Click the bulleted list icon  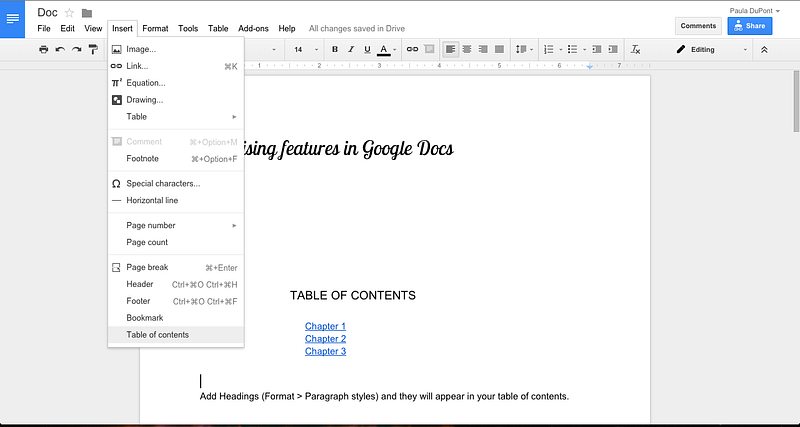572,49
